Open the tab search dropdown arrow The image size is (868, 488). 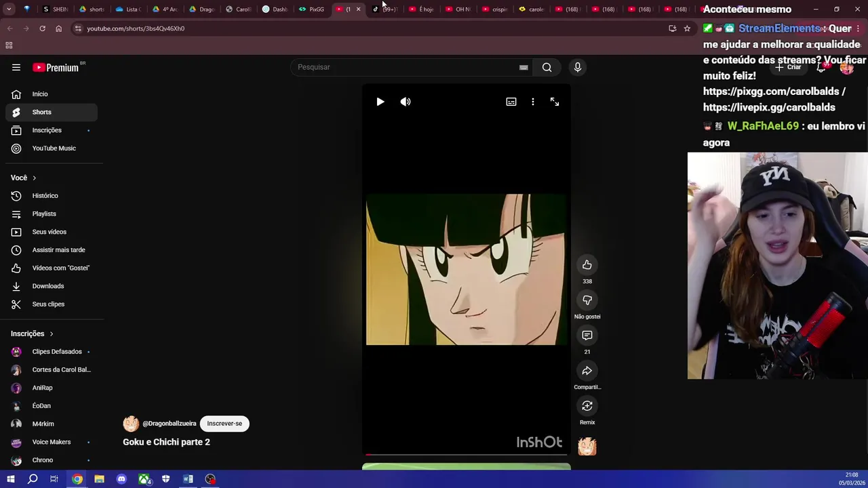[x=8, y=9]
